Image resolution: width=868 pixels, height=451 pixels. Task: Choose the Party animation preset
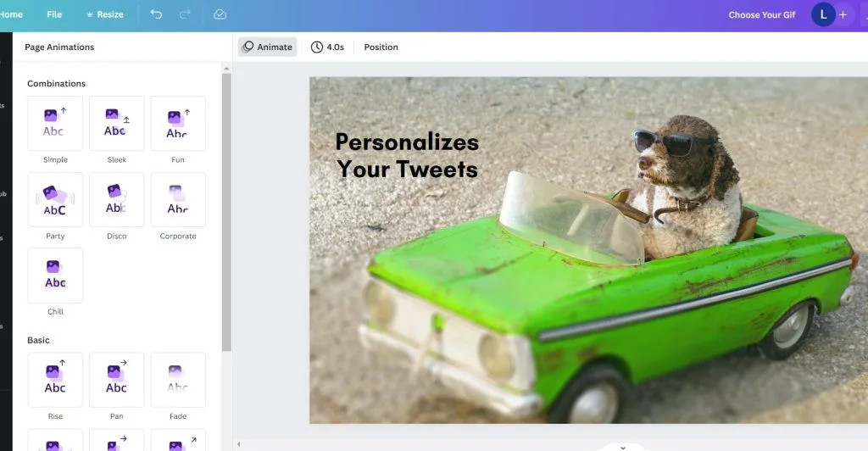[55, 200]
